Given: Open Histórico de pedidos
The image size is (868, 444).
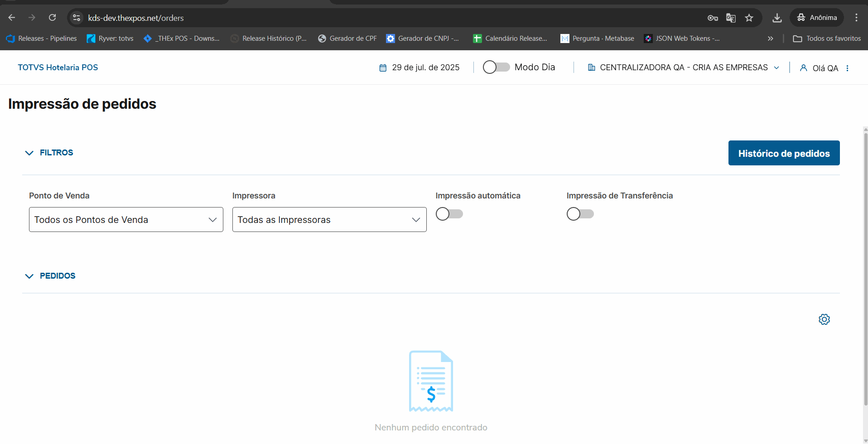Looking at the screenshot, I should [x=784, y=153].
